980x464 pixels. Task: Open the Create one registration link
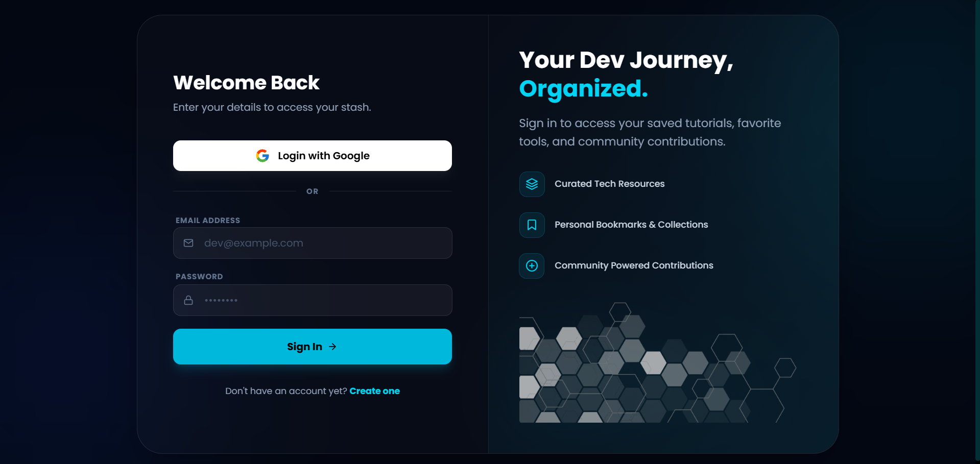click(374, 391)
